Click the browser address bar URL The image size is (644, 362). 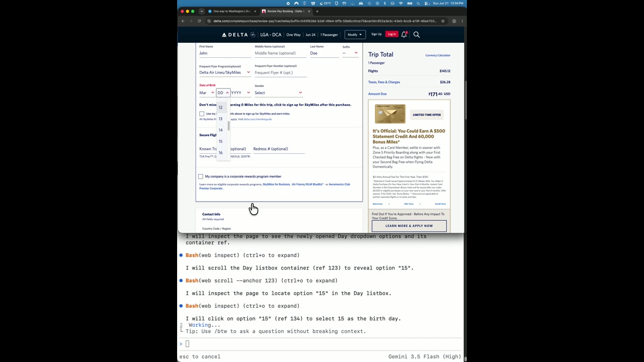coord(325,21)
